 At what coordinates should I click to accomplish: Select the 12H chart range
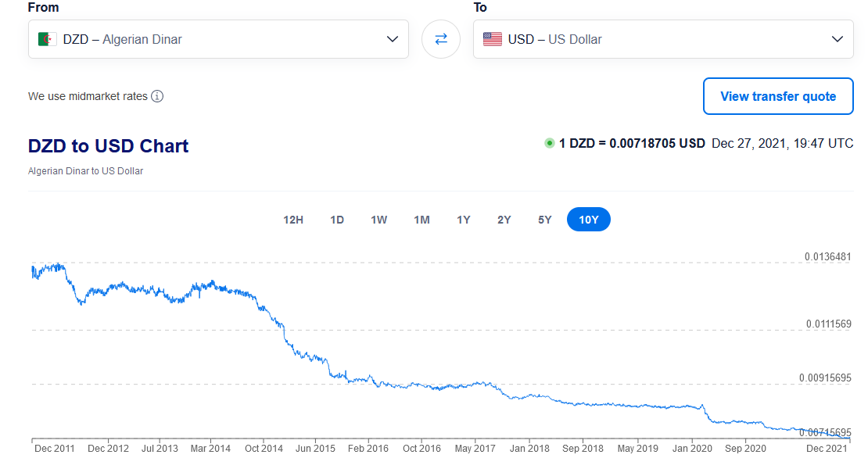pos(293,220)
